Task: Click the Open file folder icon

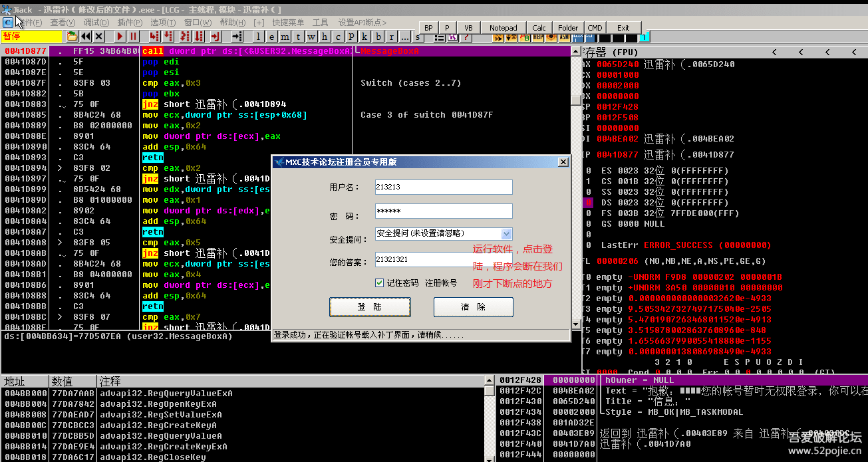Action: pyautogui.click(x=72, y=36)
